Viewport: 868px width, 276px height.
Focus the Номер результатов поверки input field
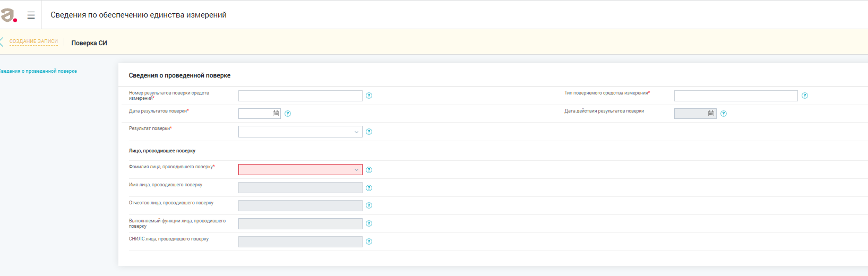(x=300, y=96)
